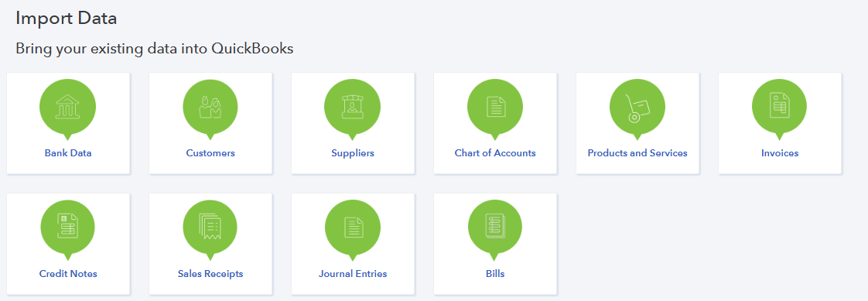Select the Suppliers stall icon
Viewport: 868px width, 301px height.
pos(353,107)
